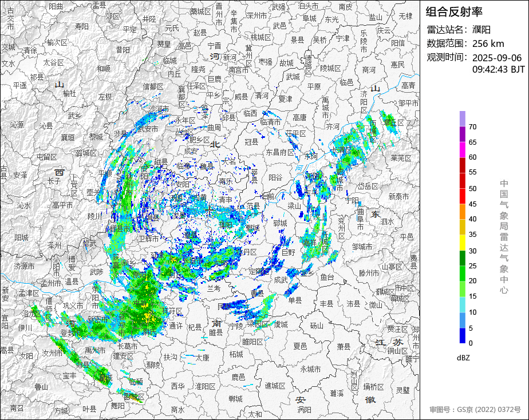Click the radar station name 濮阳 in the info panel
The image size is (529, 420).
click(481, 30)
